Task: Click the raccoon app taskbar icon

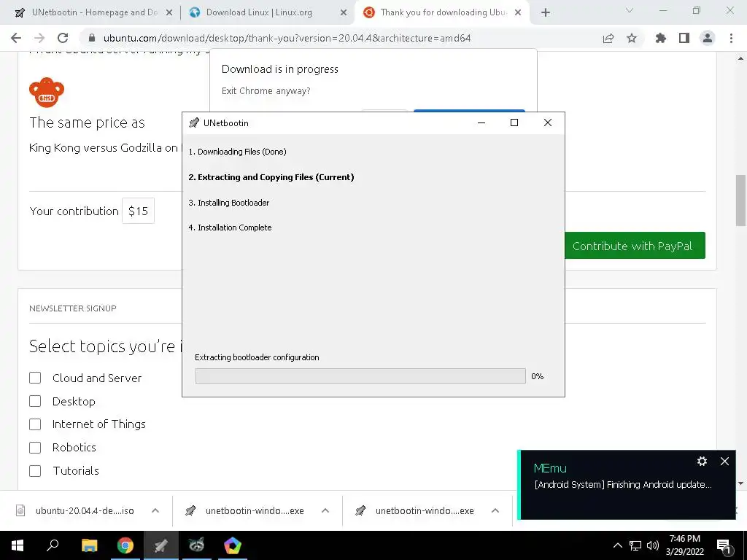Action: [x=197, y=545]
